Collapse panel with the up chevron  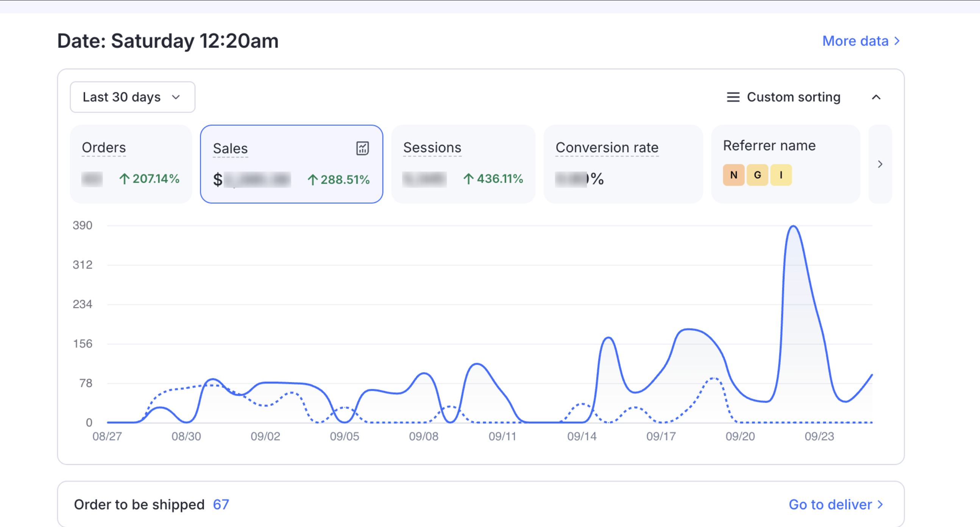click(x=876, y=97)
